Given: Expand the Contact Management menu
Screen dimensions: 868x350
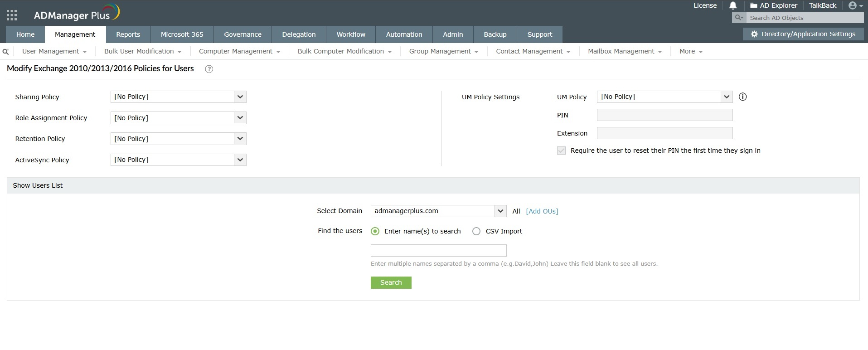Looking at the screenshot, I should click(x=533, y=51).
